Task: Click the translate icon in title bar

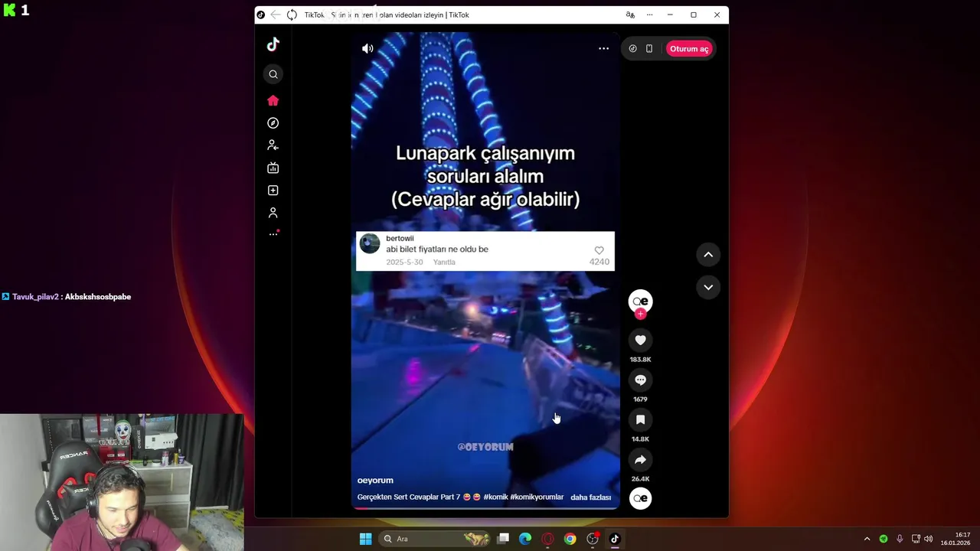Action: (630, 15)
